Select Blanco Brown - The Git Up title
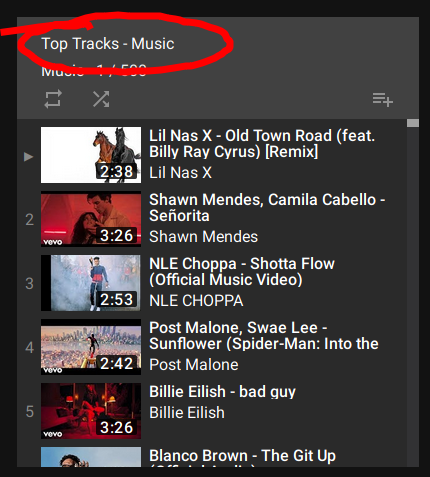Screen dimensions: 430x477 tap(243, 457)
